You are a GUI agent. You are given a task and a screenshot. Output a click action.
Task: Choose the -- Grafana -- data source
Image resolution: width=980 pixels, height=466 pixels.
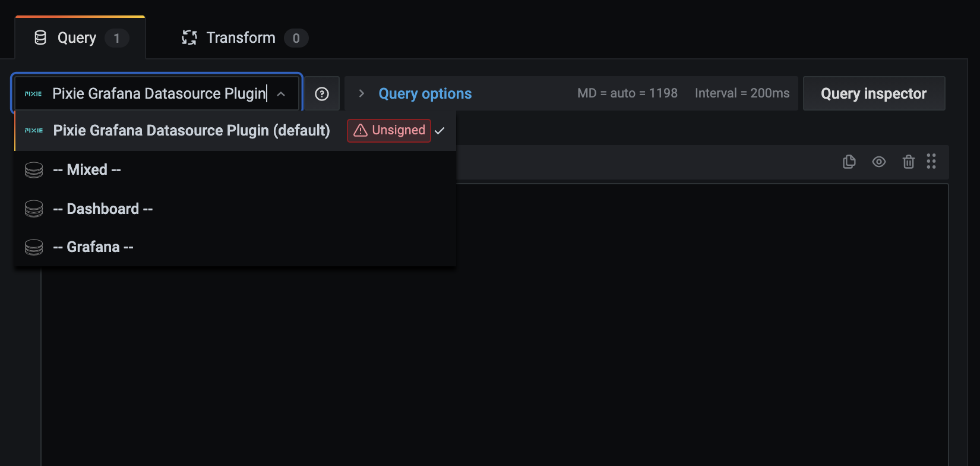[x=235, y=247]
